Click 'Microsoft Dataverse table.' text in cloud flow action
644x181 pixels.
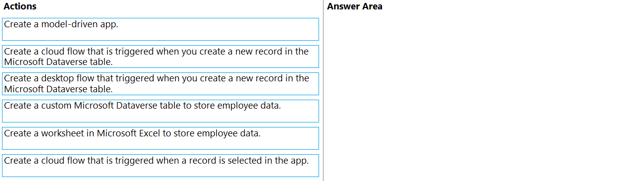coord(58,62)
